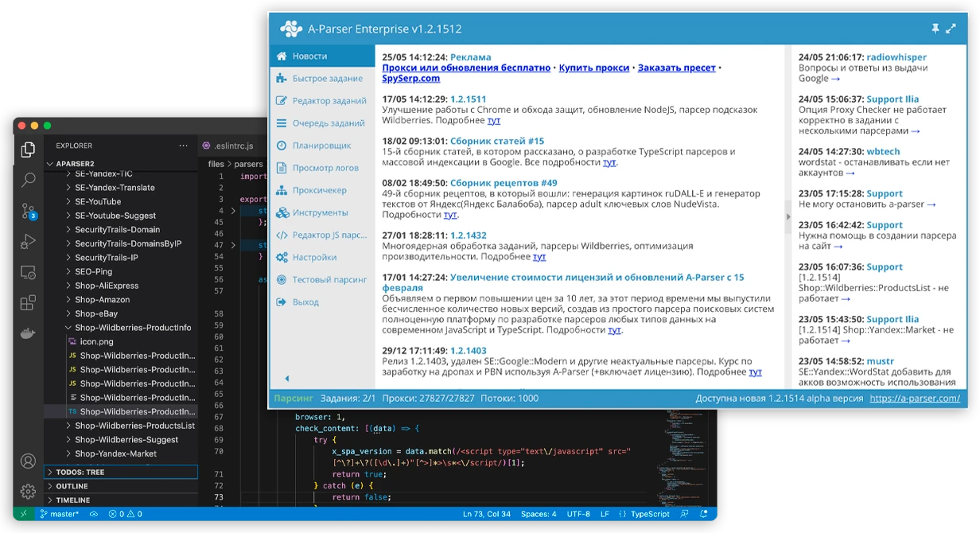Open Run and Debug view in VS Code
Viewport: 980px width, 533px height.
click(x=28, y=241)
